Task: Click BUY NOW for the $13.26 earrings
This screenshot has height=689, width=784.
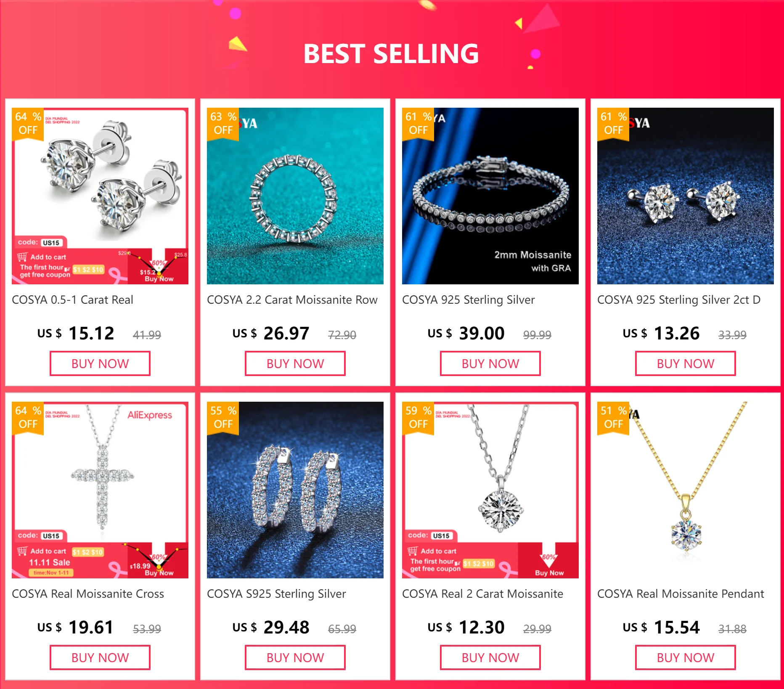Action: pyautogui.click(x=686, y=363)
